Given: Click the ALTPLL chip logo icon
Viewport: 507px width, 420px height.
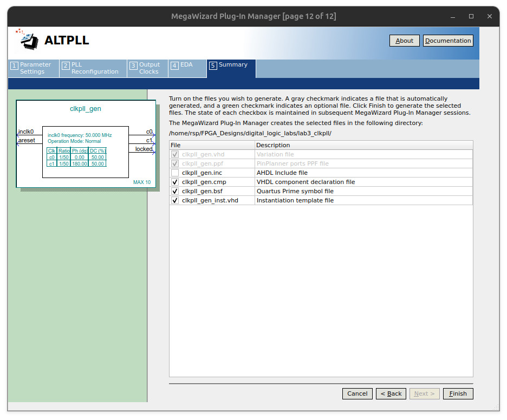Looking at the screenshot, I should pyautogui.click(x=28, y=40).
